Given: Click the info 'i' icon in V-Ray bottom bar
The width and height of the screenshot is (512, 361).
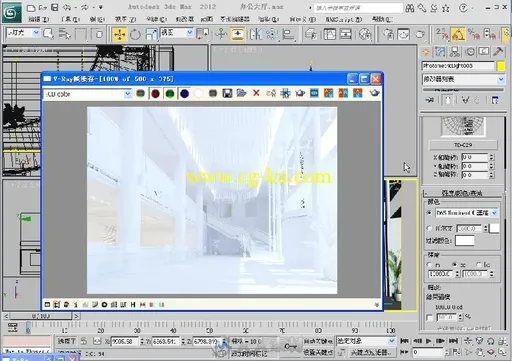Looking at the screenshot, I should click(76, 304).
